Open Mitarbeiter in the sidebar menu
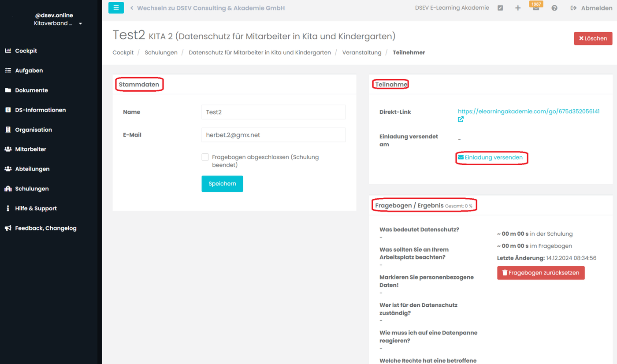Viewport: 617px width, 364px height. (30, 149)
